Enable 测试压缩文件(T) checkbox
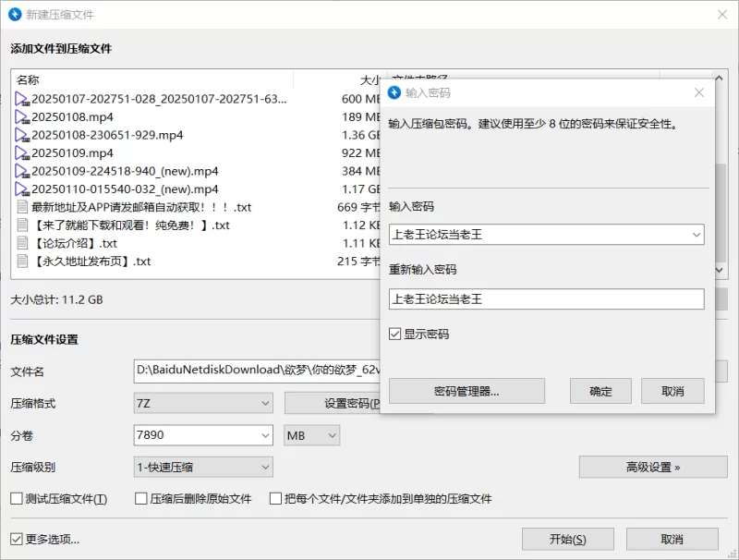 17,499
